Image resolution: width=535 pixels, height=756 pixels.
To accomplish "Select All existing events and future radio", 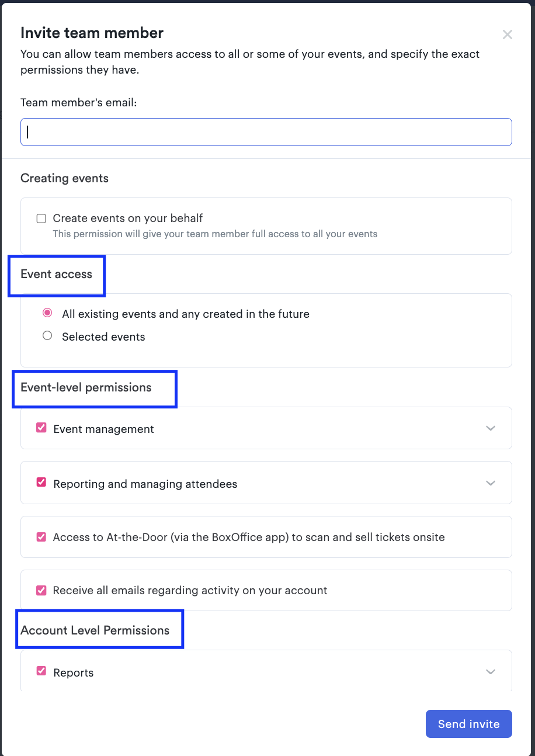I will pyautogui.click(x=47, y=313).
